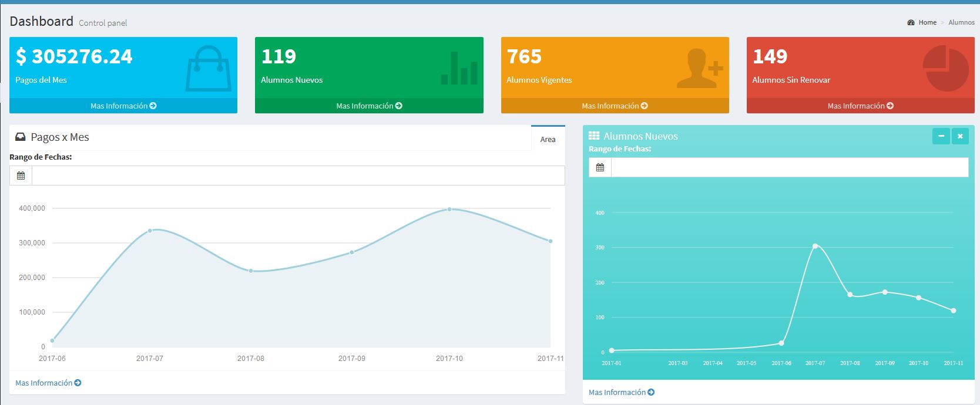
Task: Click the Alumnos Sin Renovar label
Action: click(x=791, y=80)
